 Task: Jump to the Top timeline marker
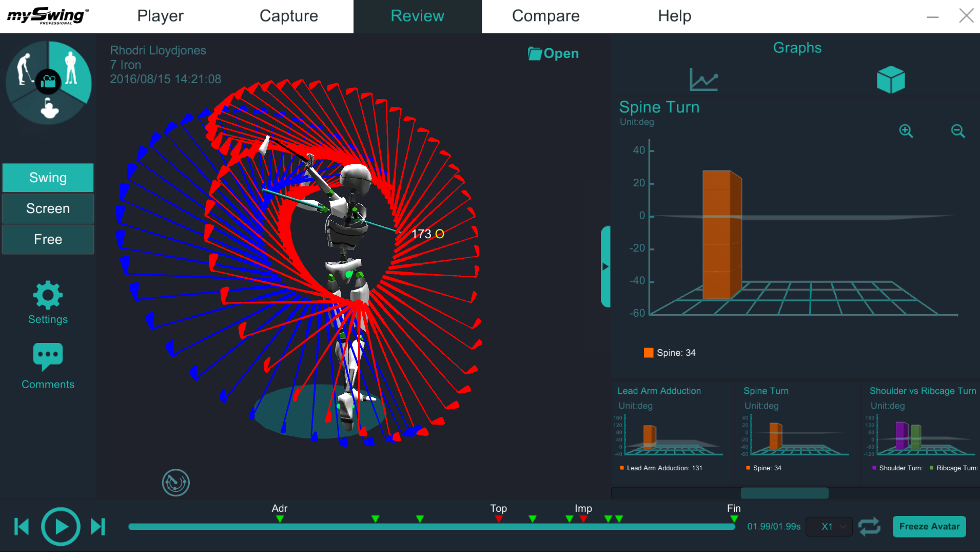(x=499, y=519)
